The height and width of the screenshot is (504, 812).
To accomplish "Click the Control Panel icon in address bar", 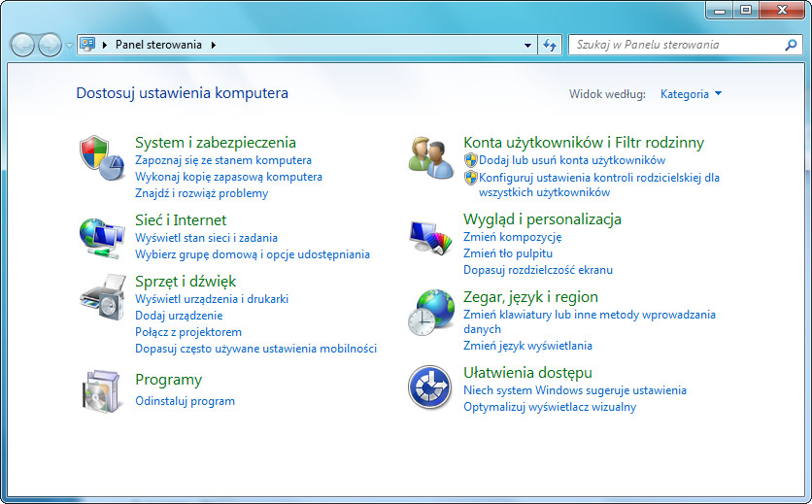I will pos(87,45).
